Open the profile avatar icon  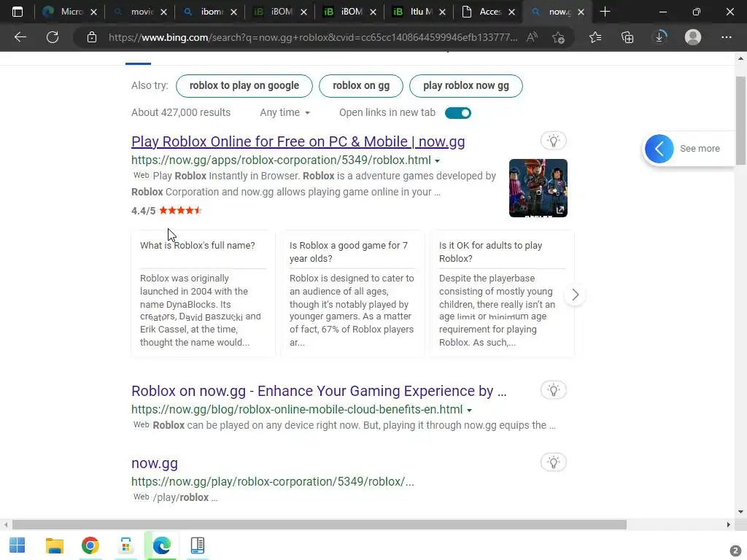pyautogui.click(x=693, y=37)
